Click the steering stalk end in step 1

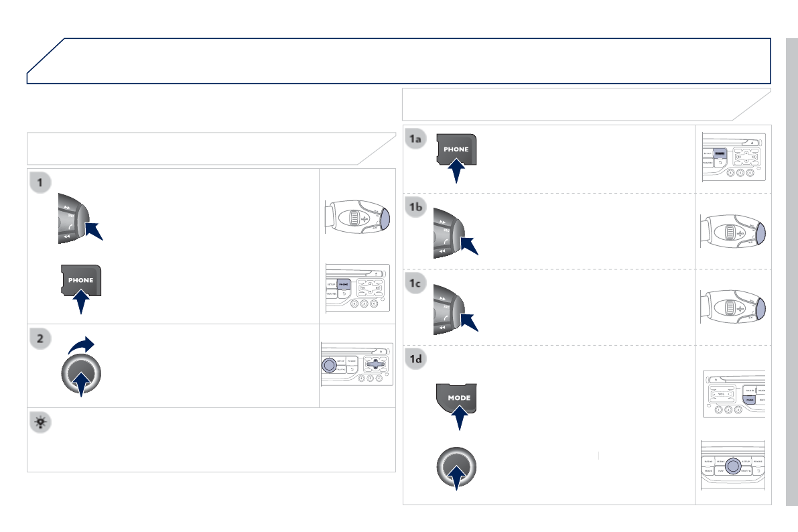(74, 218)
